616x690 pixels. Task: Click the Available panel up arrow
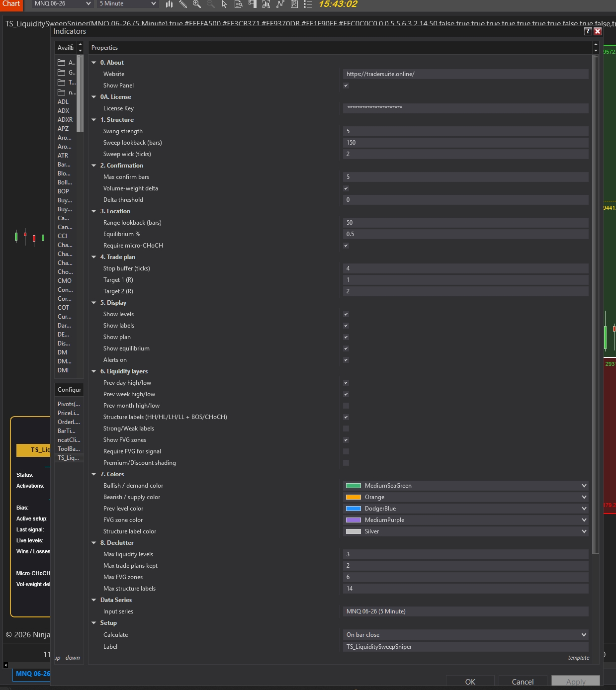(x=80, y=45)
